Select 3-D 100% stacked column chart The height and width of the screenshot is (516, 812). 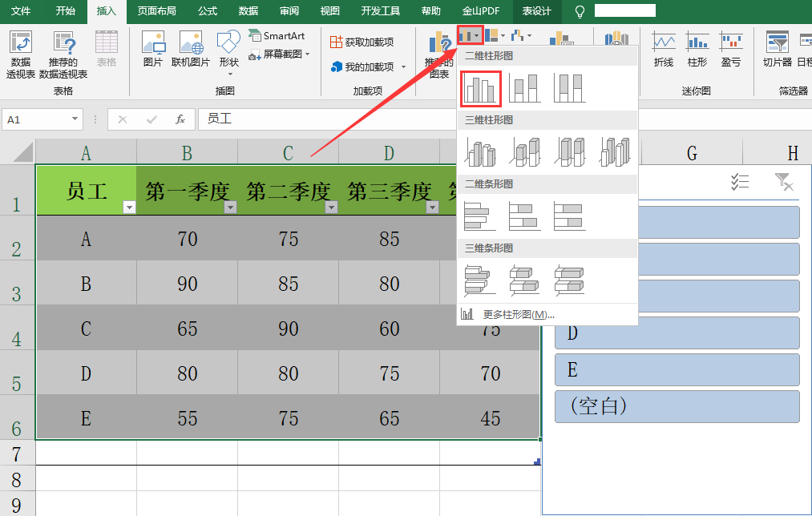(x=569, y=152)
